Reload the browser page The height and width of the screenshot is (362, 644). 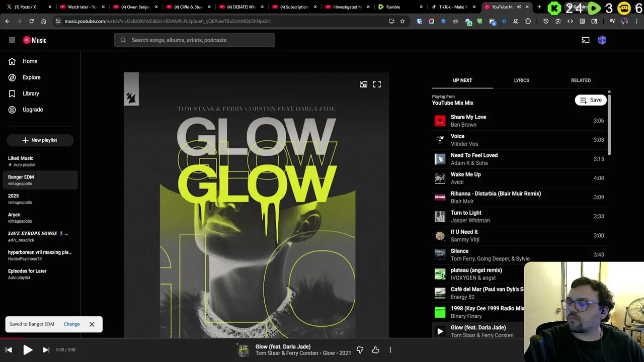pos(31,21)
